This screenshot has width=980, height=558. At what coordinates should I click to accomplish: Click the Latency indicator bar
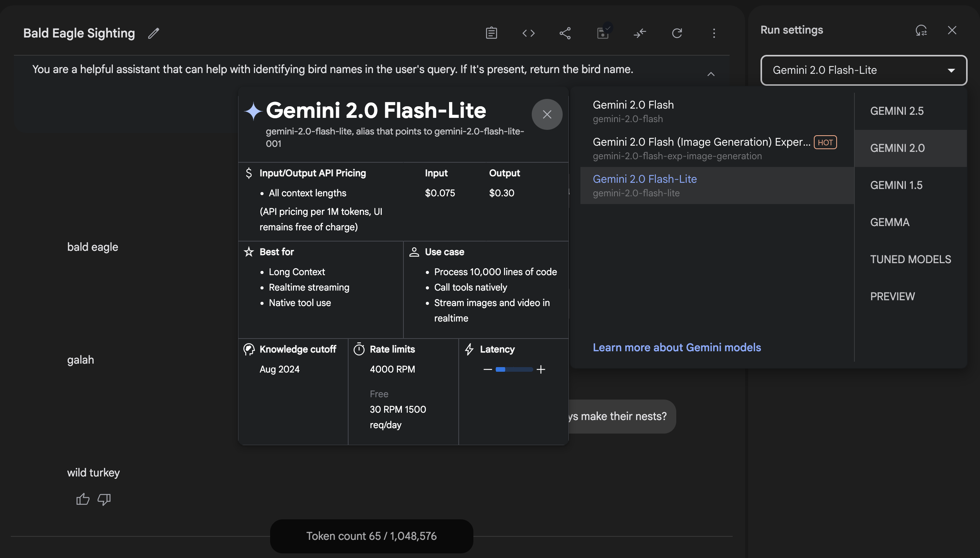(514, 369)
